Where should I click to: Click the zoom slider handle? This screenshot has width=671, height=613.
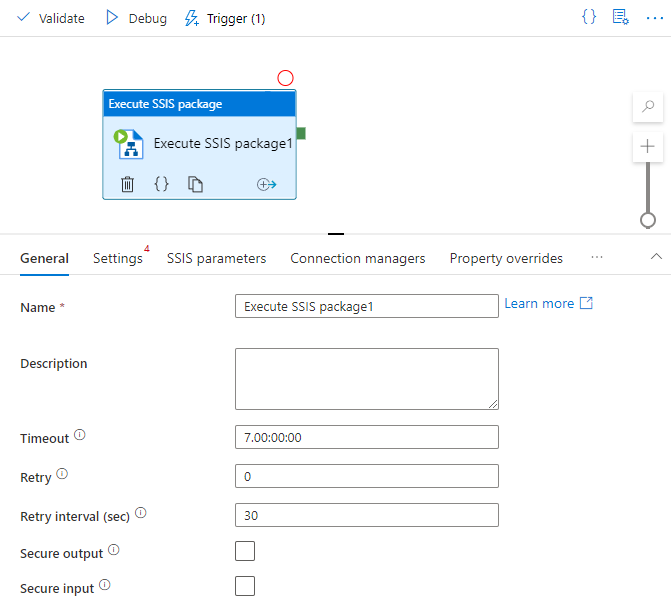point(648,220)
